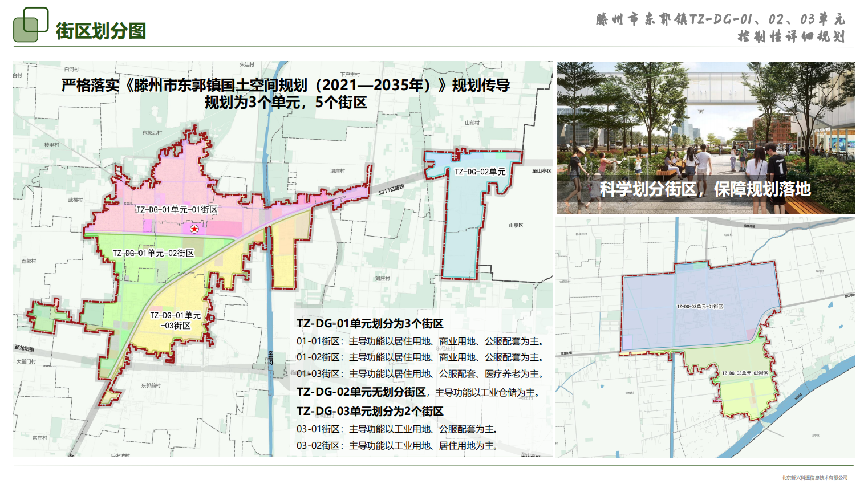
Task: Select the 街区划分图 page title
Action: [101, 31]
